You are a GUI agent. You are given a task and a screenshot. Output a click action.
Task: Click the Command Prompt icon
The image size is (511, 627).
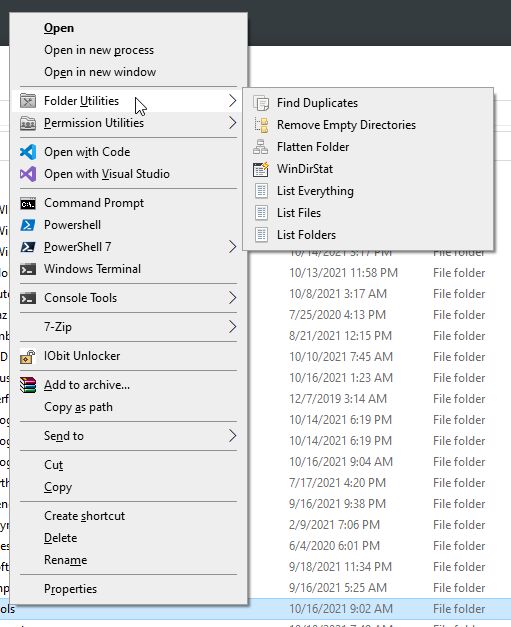(28, 204)
